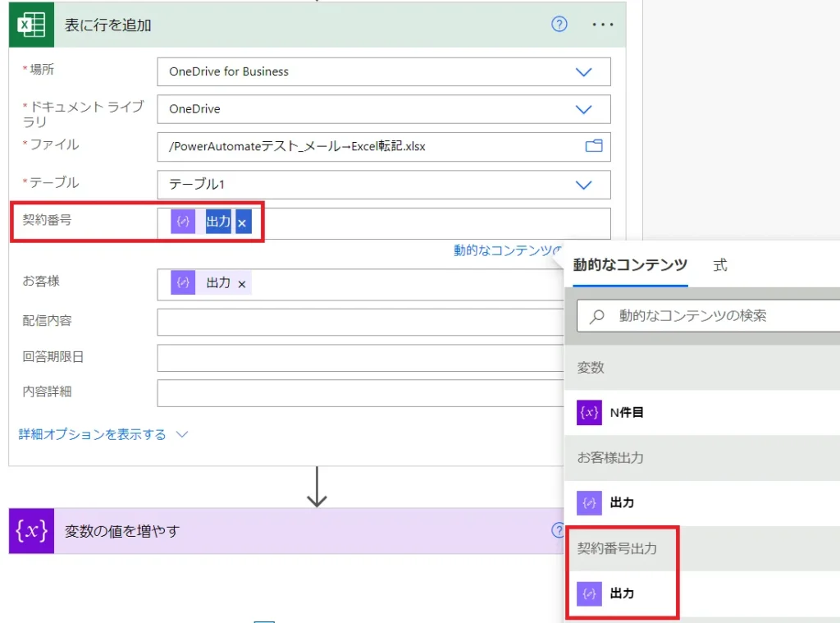This screenshot has width=840, height=623.
Task: Expand the テーブル dropdown
Action: (583, 185)
